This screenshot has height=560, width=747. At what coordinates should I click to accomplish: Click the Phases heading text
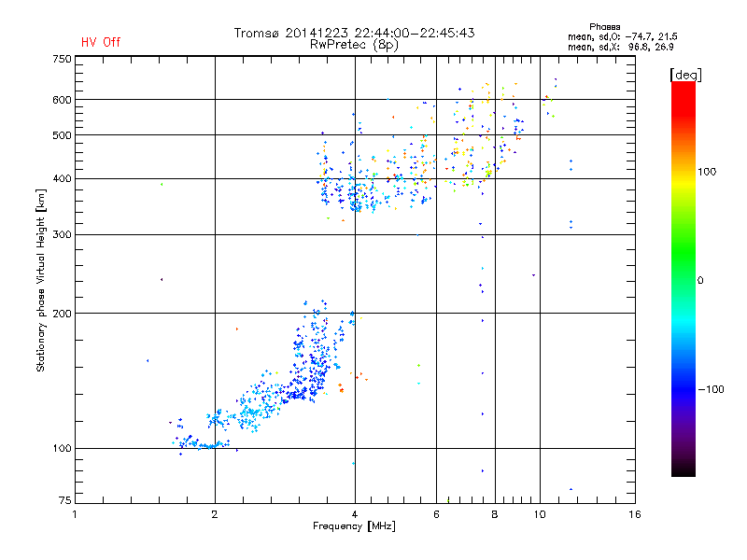coord(604,27)
